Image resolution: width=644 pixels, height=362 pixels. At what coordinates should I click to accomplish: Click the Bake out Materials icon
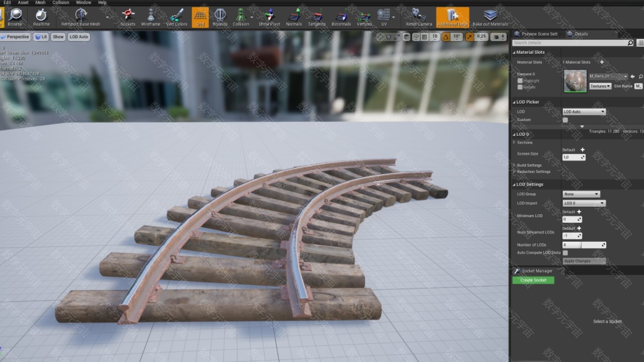(490, 17)
